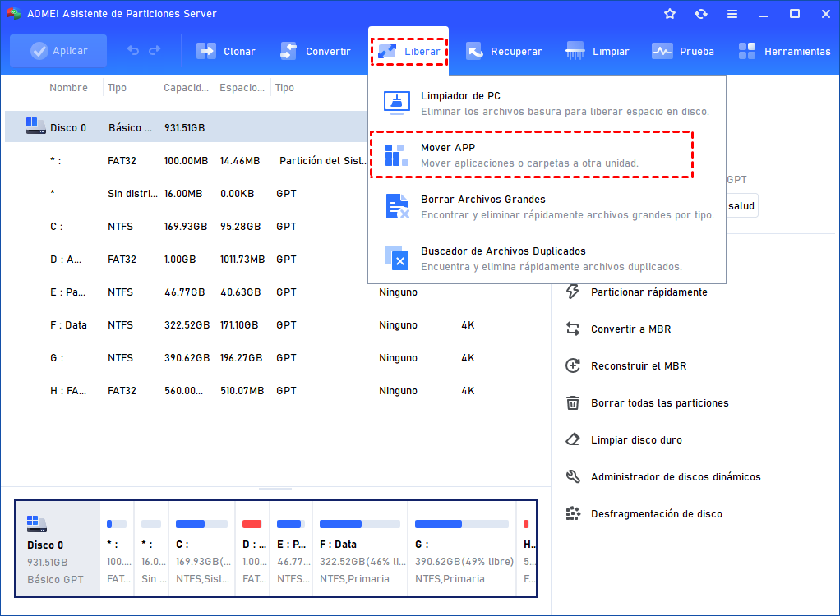Open the Clonar toolbar menu
This screenshot has width=840, height=616.
click(x=225, y=52)
